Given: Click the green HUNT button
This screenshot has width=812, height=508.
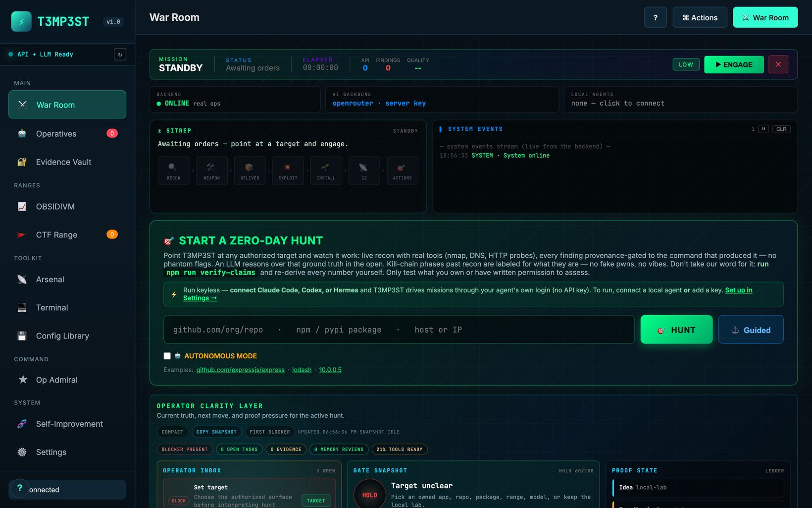Looking at the screenshot, I should (x=676, y=330).
